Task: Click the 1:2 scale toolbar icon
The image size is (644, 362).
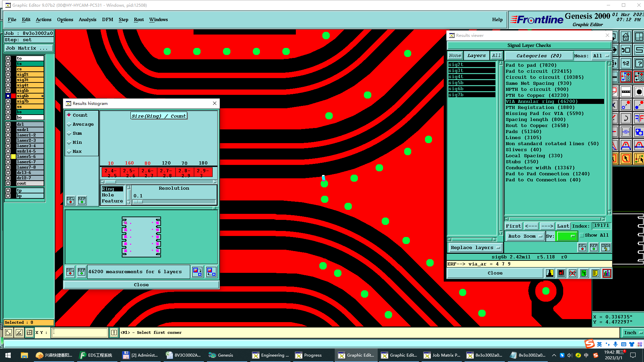Action: (x=626, y=64)
